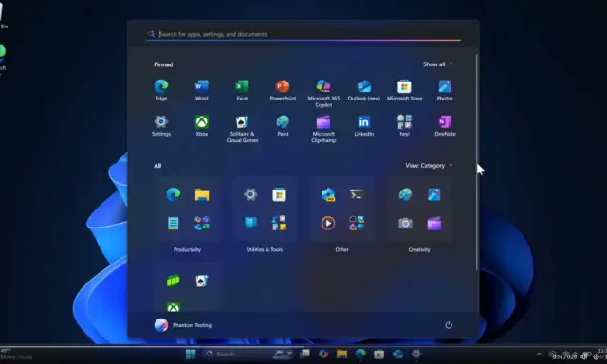The width and height of the screenshot is (607, 364).
Task: Open Media Player icon in Other category
Action: tap(328, 223)
